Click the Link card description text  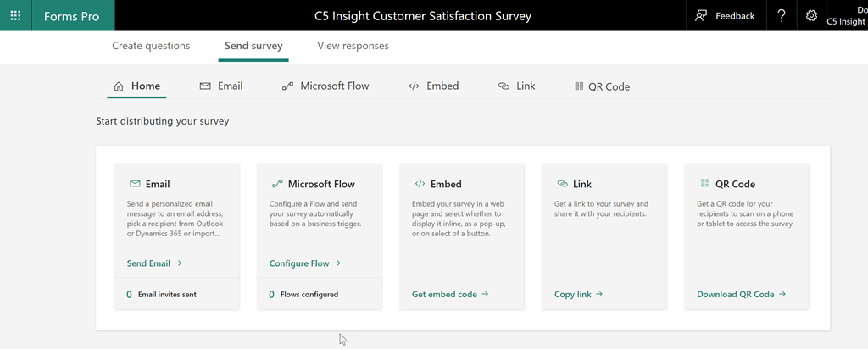pyautogui.click(x=601, y=208)
